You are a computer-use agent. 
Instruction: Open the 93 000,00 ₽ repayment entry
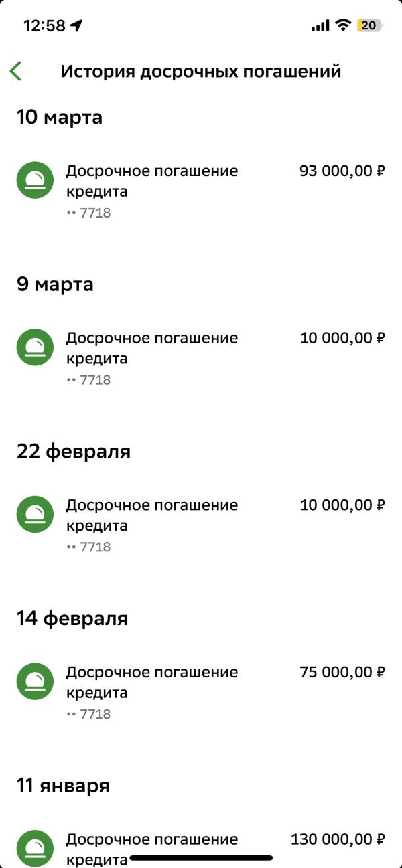[201, 191]
